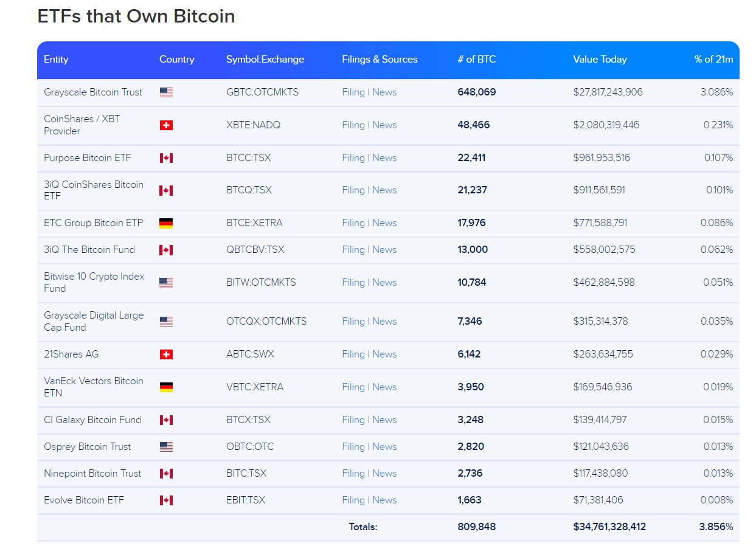Open the News link for Grayscale Bitcoin Trust

(x=384, y=92)
